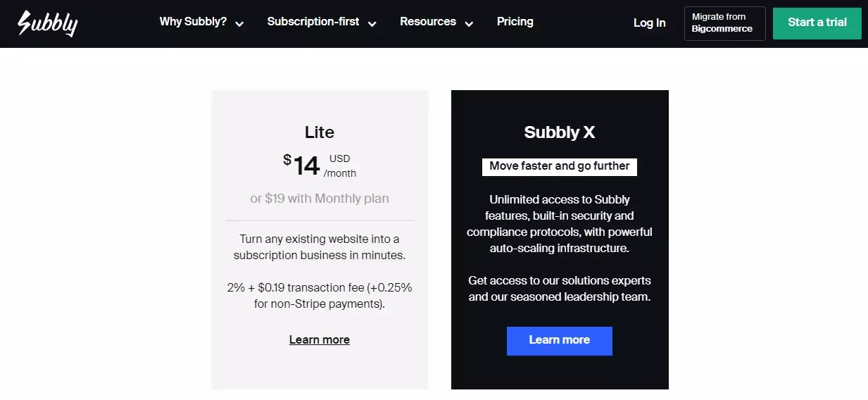Click the Subbly X card title

point(559,132)
